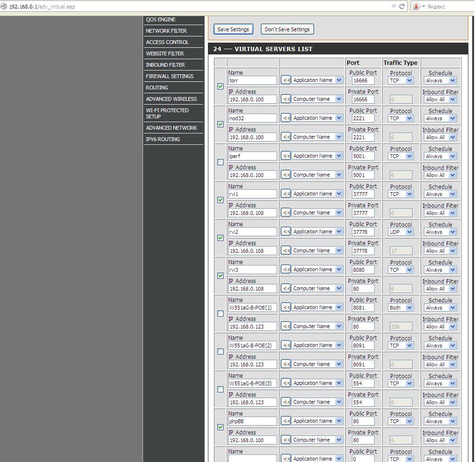Open the Protocol dropdown for torr
This screenshot has height=462, width=476.
click(401, 80)
